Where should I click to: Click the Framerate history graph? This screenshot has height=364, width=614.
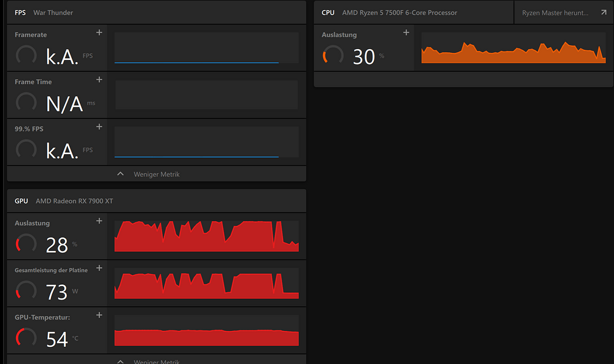(x=206, y=48)
